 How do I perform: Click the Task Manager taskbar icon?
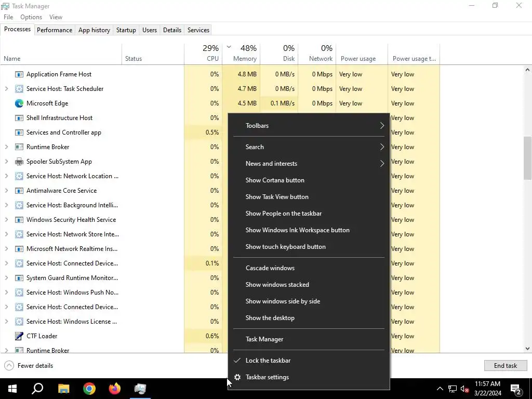(x=140, y=389)
